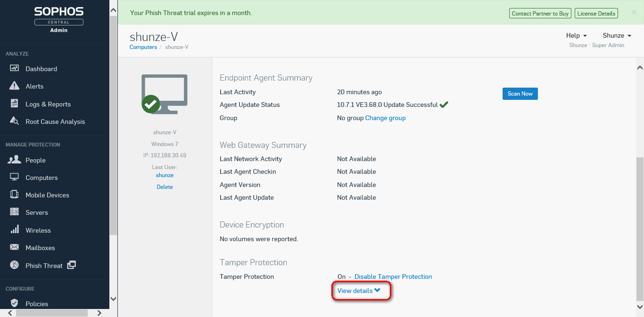The height and width of the screenshot is (317, 644).
Task: Click main page scrollbar down arrow
Action: [640, 306]
